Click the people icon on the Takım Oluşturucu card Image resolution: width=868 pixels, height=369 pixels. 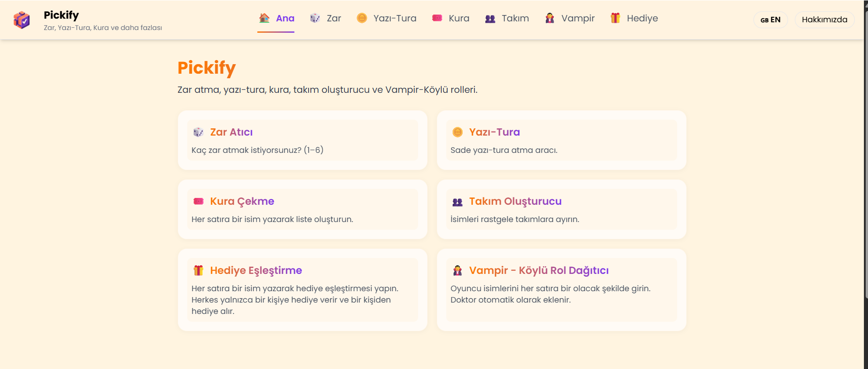click(458, 202)
